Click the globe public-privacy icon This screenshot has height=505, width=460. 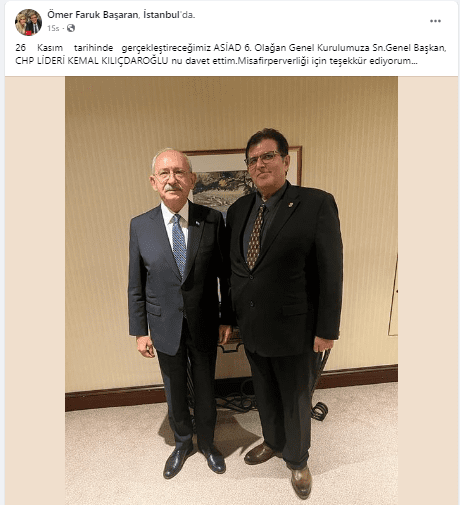tap(71, 28)
